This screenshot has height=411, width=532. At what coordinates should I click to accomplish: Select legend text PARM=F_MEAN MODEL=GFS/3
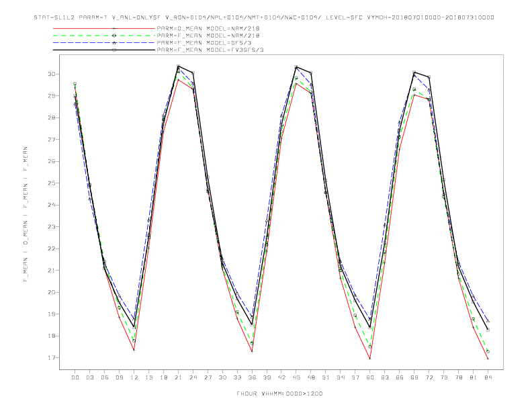204,43
